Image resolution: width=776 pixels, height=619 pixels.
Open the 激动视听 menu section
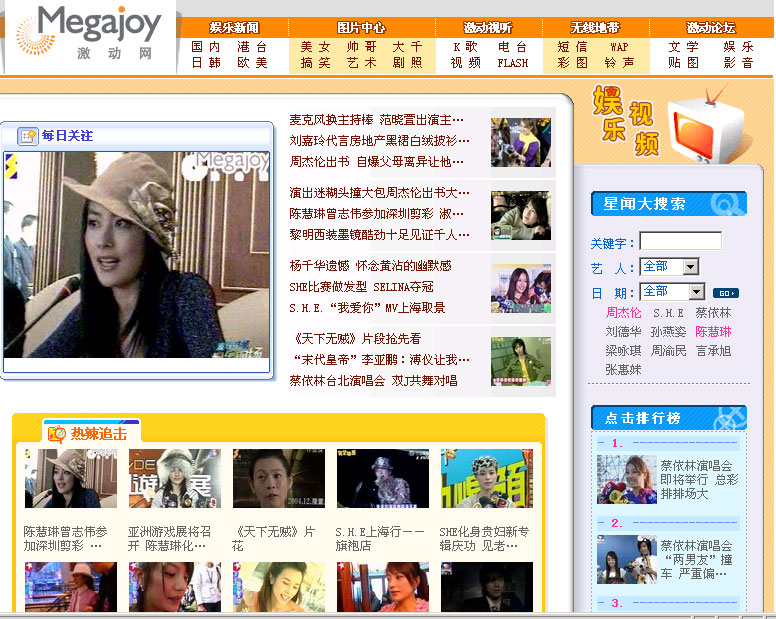488,28
